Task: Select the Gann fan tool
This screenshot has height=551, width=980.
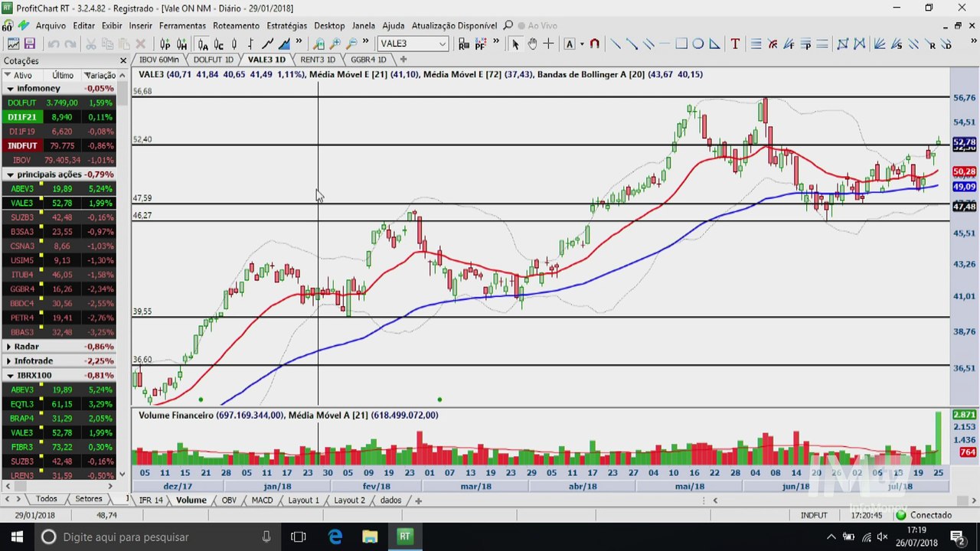Action: click(879, 44)
